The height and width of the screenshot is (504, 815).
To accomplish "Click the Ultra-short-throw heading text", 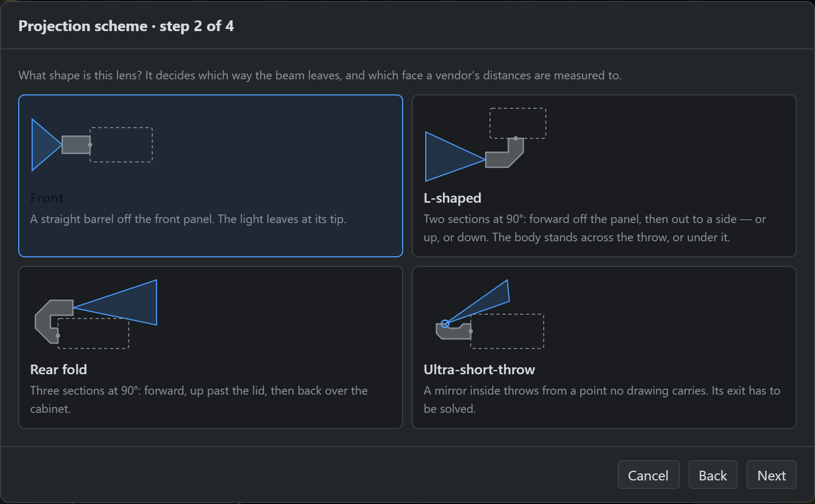I will (479, 370).
